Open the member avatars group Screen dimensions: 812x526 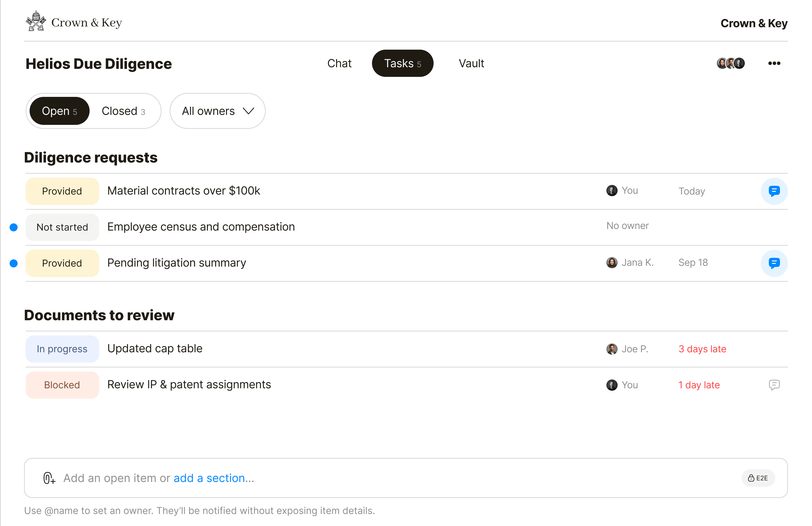(730, 64)
